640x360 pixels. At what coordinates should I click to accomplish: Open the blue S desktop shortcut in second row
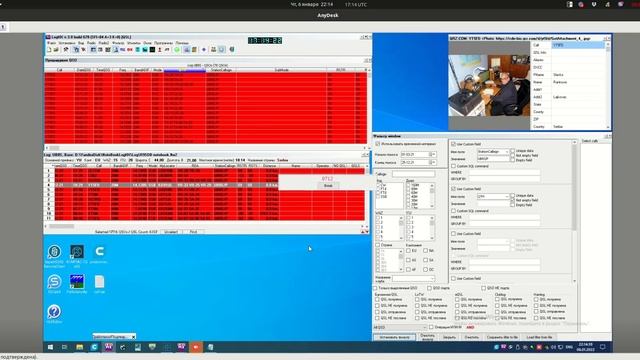point(54,282)
